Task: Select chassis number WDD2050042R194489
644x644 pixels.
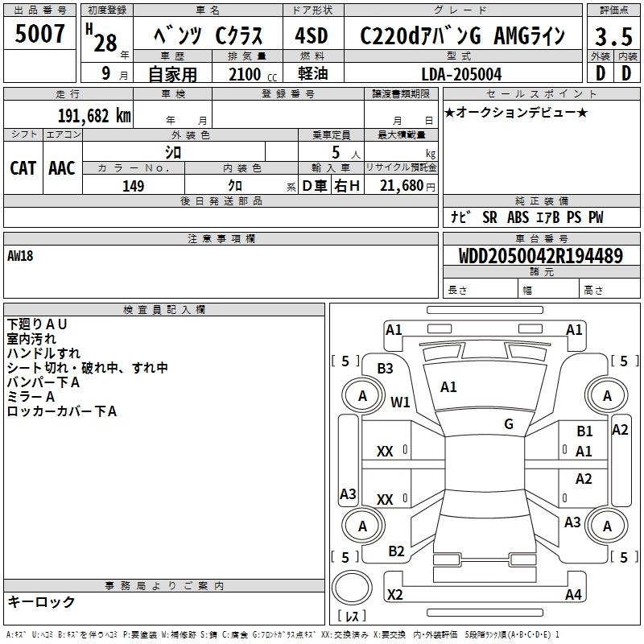Action: [541, 256]
